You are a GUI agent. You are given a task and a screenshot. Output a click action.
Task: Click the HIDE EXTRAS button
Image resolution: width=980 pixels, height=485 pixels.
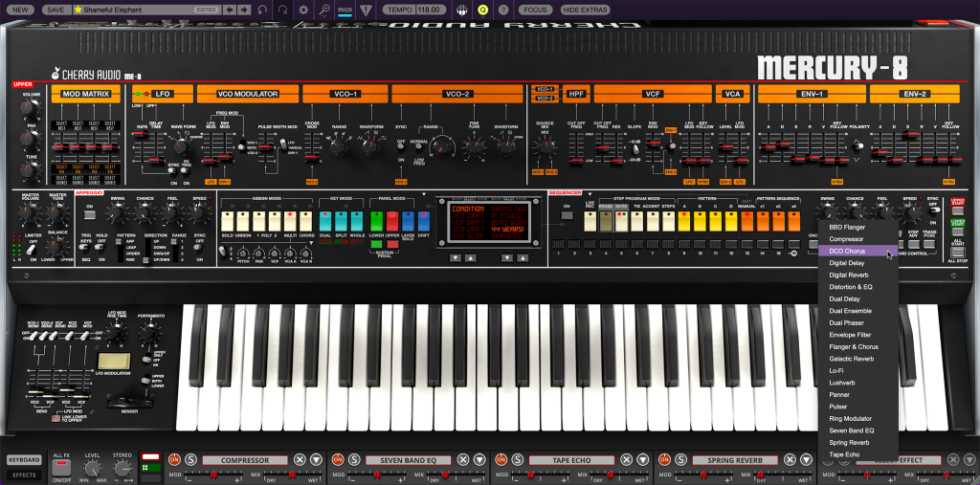tap(585, 10)
